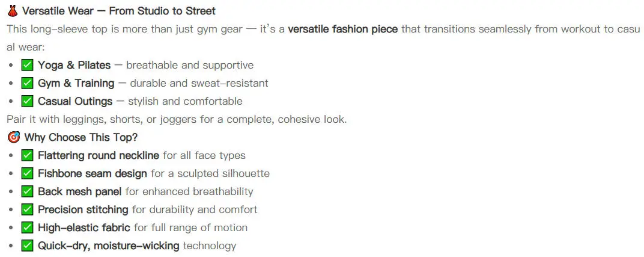Viewport: 644px width, 257px height.
Task: Click the green check beside Fishbone seam design
Action: (27, 173)
